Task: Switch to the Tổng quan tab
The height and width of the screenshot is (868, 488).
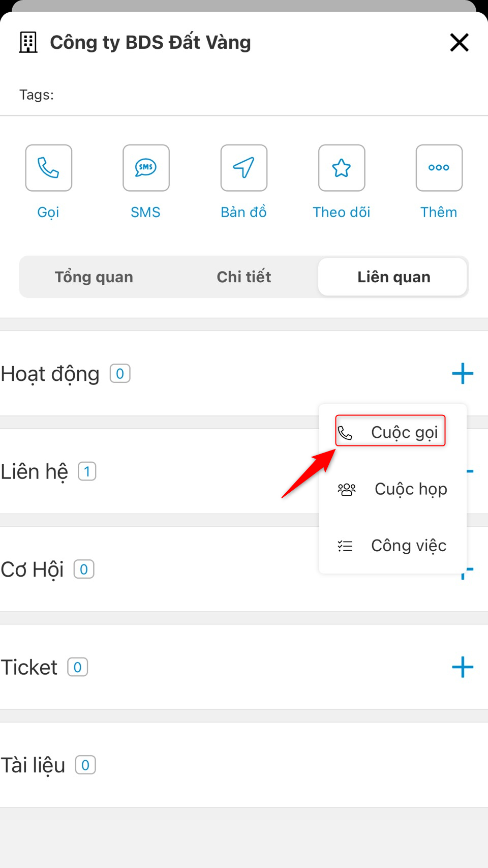Action: click(x=94, y=277)
